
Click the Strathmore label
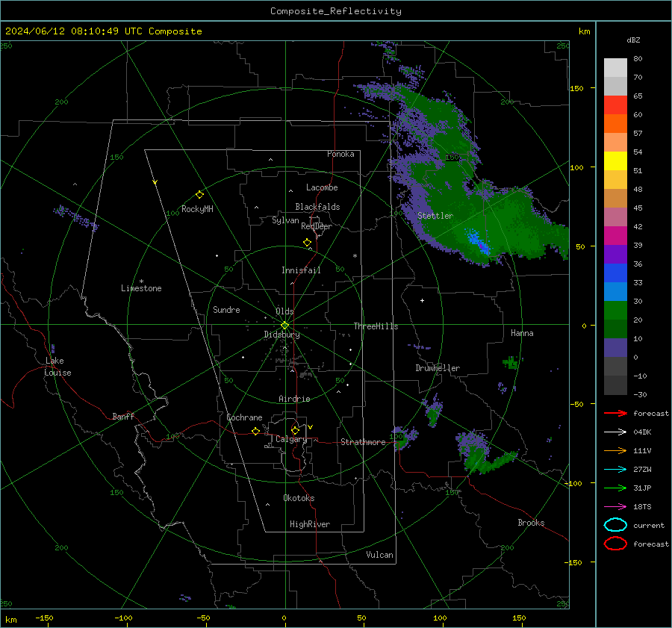pyautogui.click(x=363, y=442)
